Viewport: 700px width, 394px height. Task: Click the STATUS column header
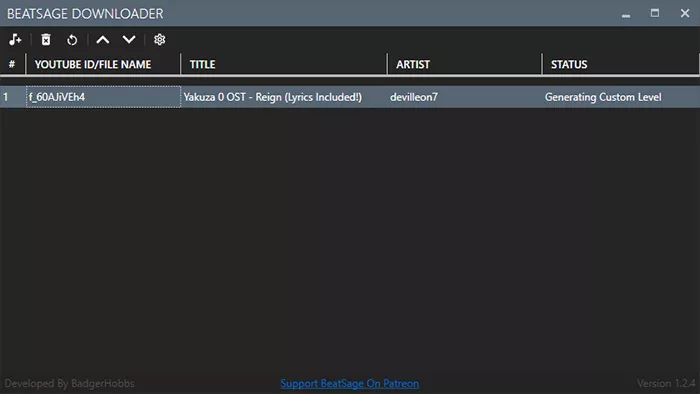tap(621, 64)
